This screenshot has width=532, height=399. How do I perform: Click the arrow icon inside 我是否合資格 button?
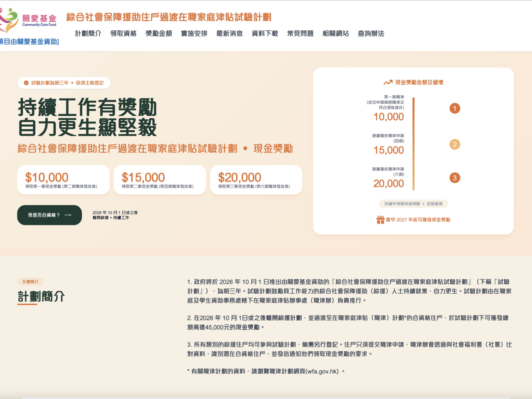(x=68, y=215)
